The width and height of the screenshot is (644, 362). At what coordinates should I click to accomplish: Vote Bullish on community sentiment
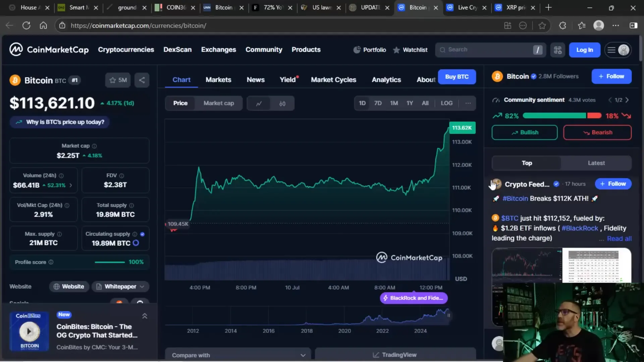[x=525, y=132]
